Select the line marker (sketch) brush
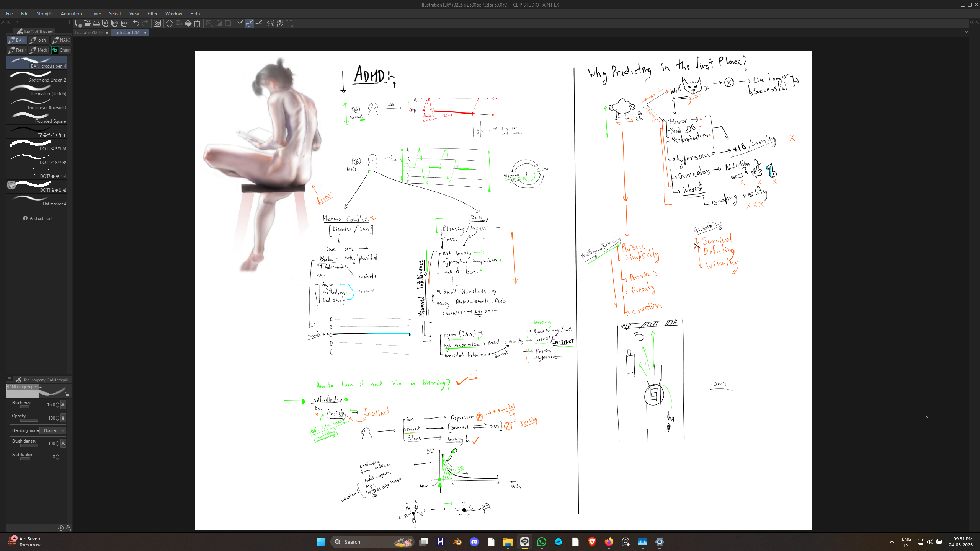This screenshot has height=551, width=980. [x=37, y=90]
